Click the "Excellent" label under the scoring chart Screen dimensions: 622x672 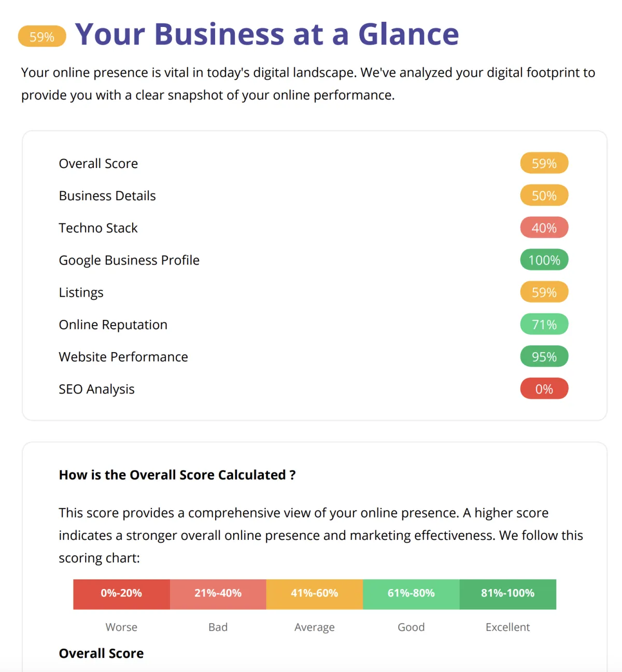click(507, 627)
